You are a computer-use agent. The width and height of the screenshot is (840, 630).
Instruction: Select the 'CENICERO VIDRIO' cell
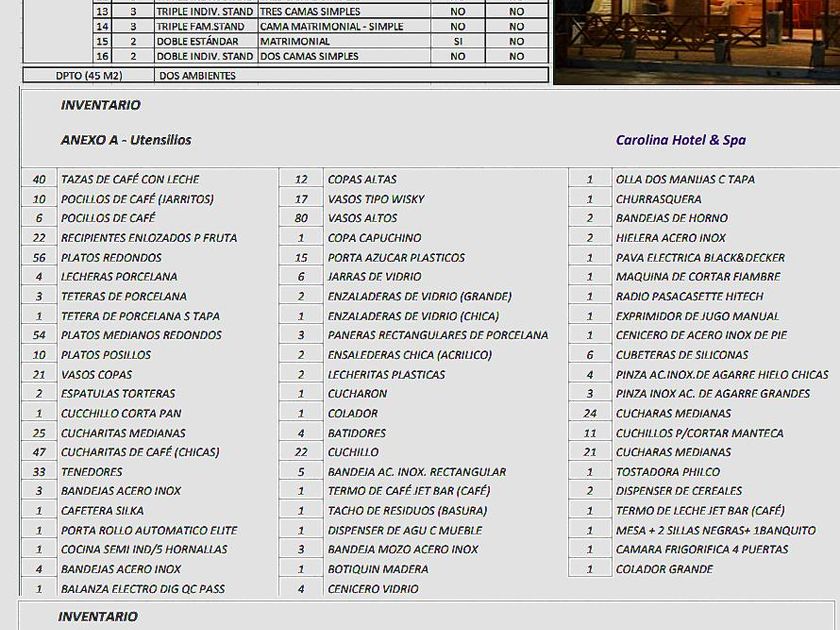pos(373,589)
